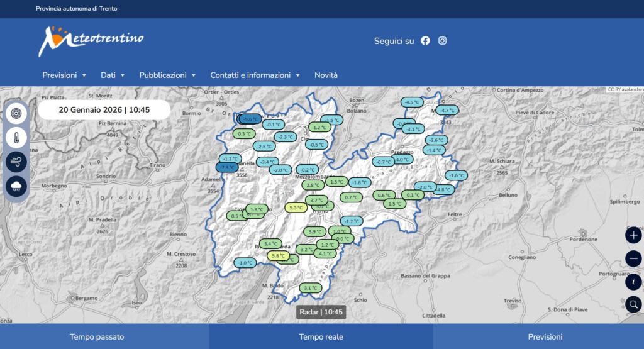
Task: Select the -4.7 °C station marker
Action: [x=447, y=110]
